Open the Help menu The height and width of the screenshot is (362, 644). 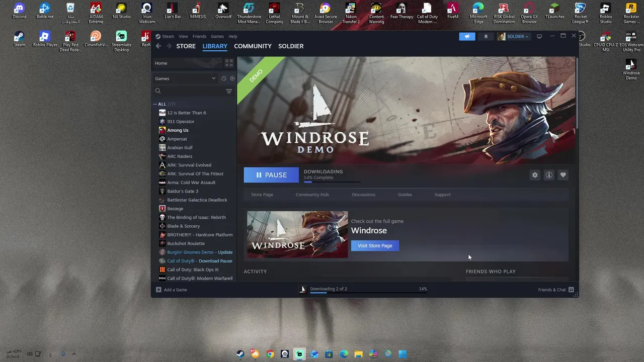pyautogui.click(x=232, y=36)
